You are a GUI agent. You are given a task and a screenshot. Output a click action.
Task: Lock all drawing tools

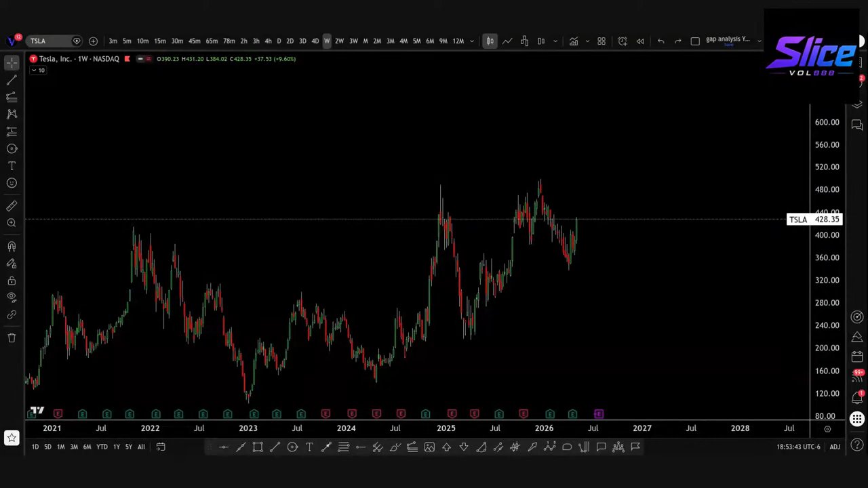click(12, 281)
